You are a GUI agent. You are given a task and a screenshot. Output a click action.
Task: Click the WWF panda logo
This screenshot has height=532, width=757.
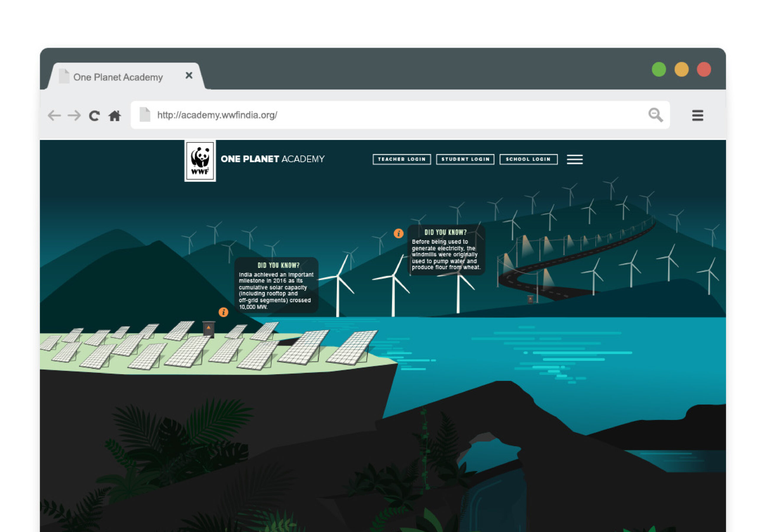pyautogui.click(x=200, y=161)
